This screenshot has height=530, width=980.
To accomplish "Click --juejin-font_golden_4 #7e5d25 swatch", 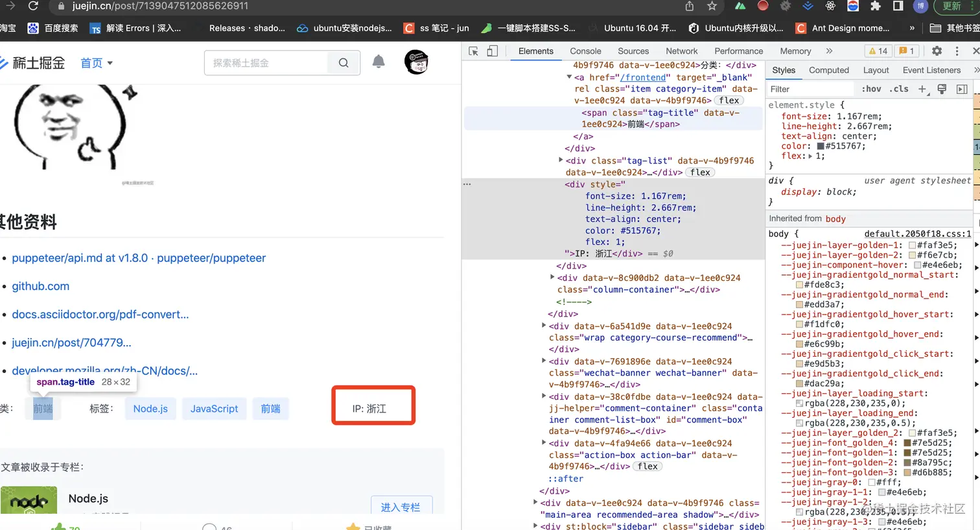I will pos(907,443).
